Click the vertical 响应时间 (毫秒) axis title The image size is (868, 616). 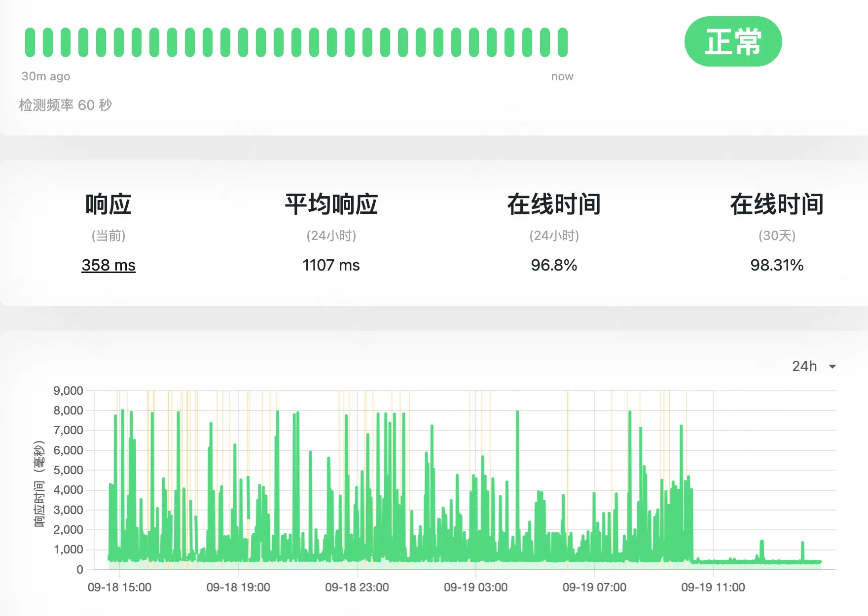39,484
